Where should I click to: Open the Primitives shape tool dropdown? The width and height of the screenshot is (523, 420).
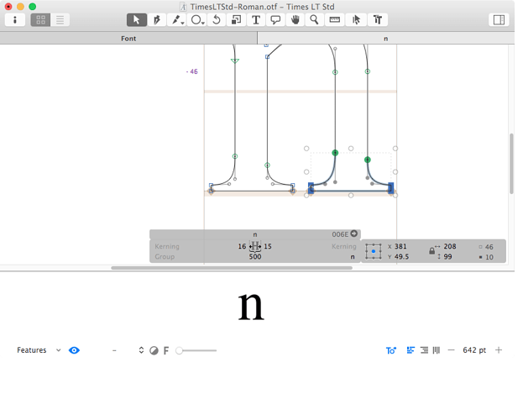click(x=196, y=19)
